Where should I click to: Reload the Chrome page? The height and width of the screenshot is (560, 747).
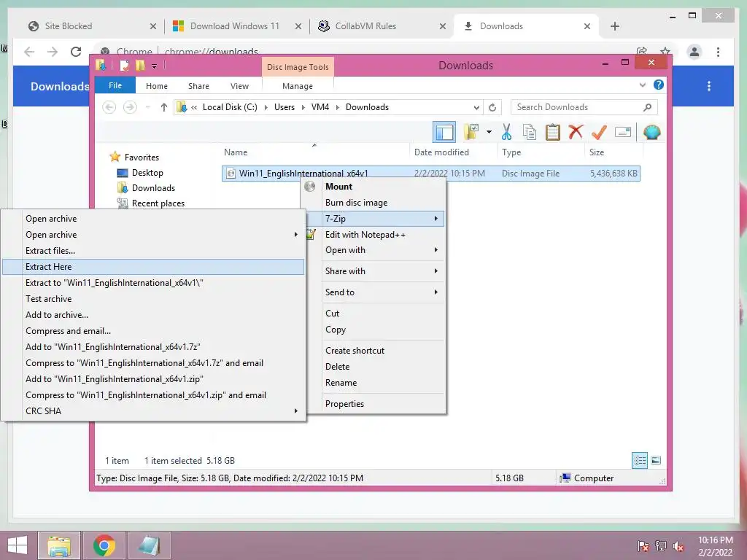pyautogui.click(x=76, y=52)
